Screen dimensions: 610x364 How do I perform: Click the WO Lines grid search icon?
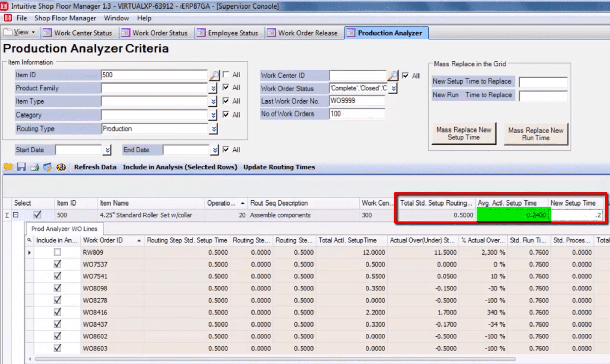(x=29, y=240)
